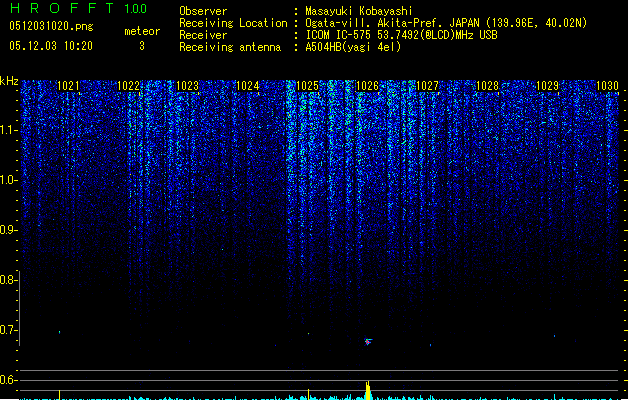This screenshot has width=629, height=400.
Task: Click the small cyan echo dot below 1021
Action: pyautogui.click(x=60, y=332)
